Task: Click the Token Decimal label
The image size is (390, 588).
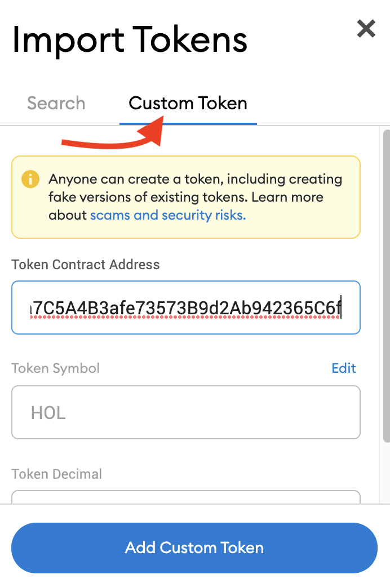Action: [x=57, y=474]
